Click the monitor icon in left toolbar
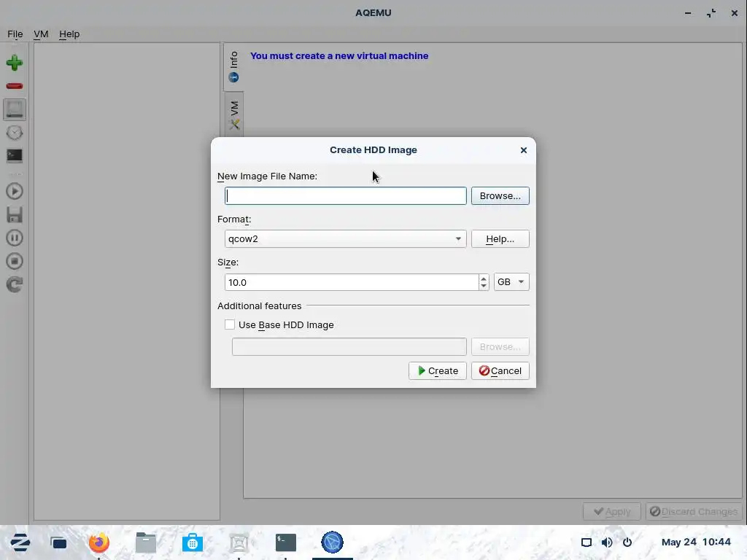This screenshot has width=747, height=560. 15,109
